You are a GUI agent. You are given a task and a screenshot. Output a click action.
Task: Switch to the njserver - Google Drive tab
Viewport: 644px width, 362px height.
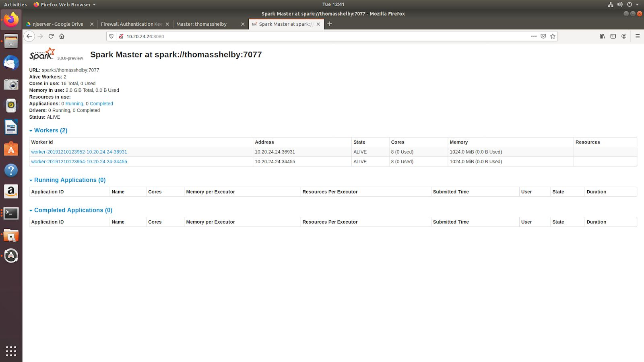coord(58,24)
